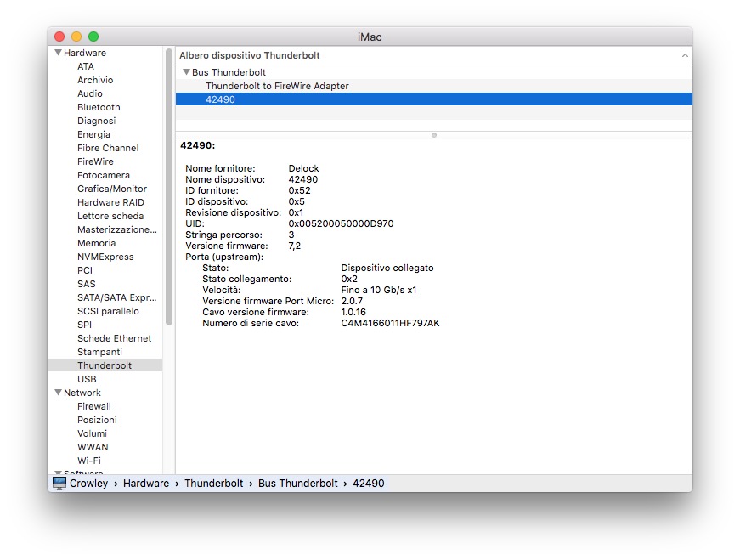This screenshot has width=740, height=560.
Task: Open Schede Ethernet hardware item
Action: click(x=114, y=338)
